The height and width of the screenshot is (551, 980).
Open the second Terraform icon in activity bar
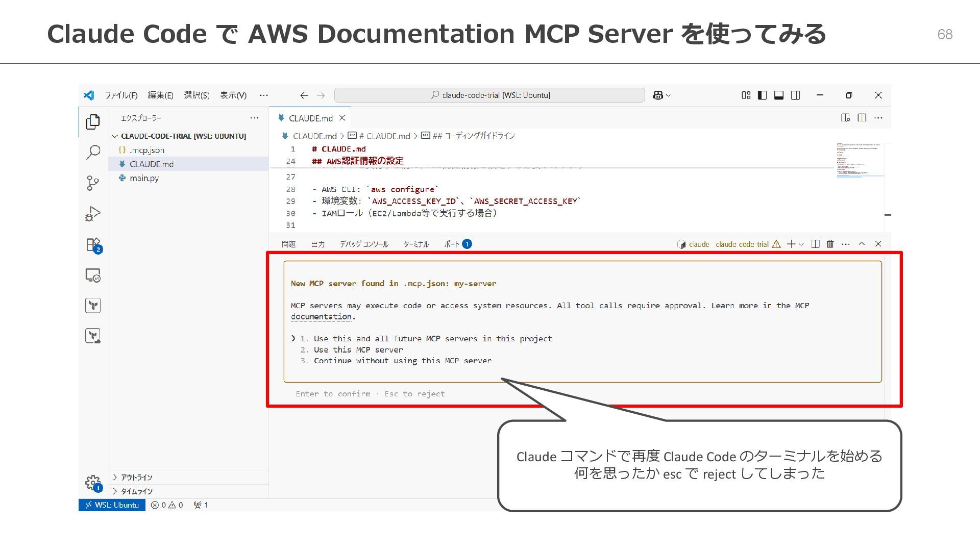point(93,336)
